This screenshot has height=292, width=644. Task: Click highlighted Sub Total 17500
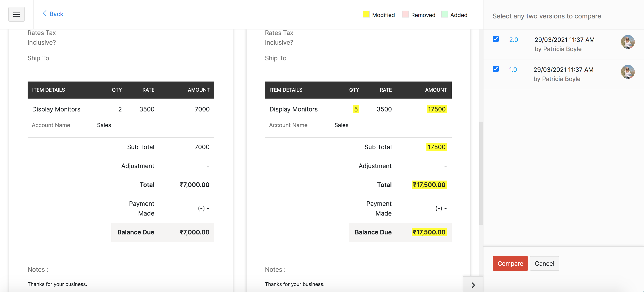pos(436,147)
